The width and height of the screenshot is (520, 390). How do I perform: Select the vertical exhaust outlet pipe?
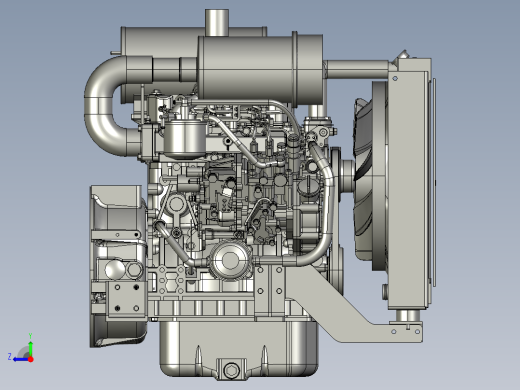217,22
